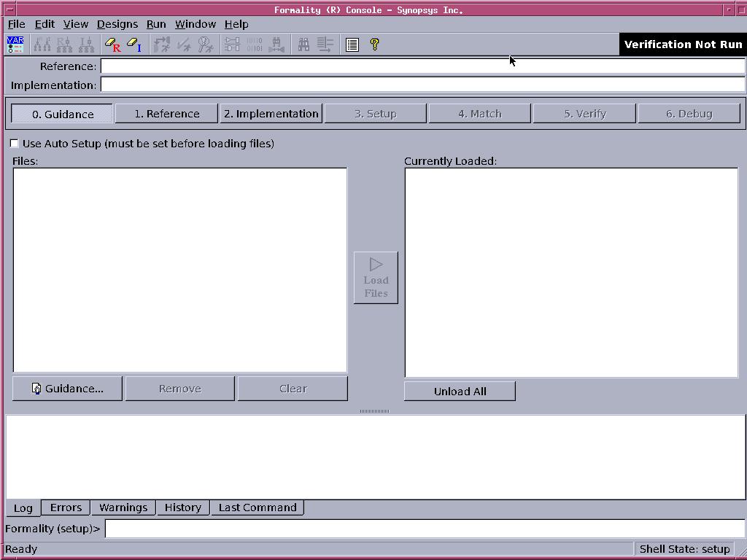Select the 0. Guidance step tab

coord(62,114)
